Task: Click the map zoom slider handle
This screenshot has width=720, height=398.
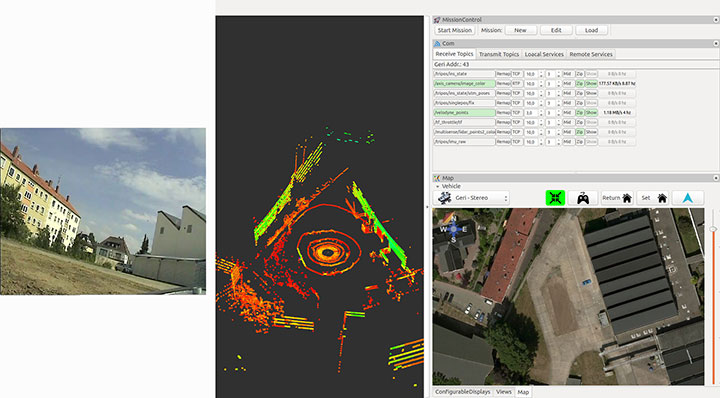Action: tap(713, 229)
